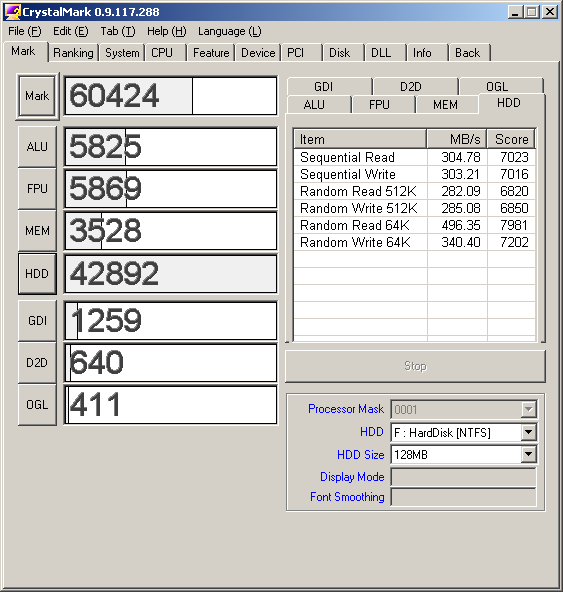Viewport: 563px width, 592px height.
Task: Run the ALU benchmark button
Action: click(37, 146)
